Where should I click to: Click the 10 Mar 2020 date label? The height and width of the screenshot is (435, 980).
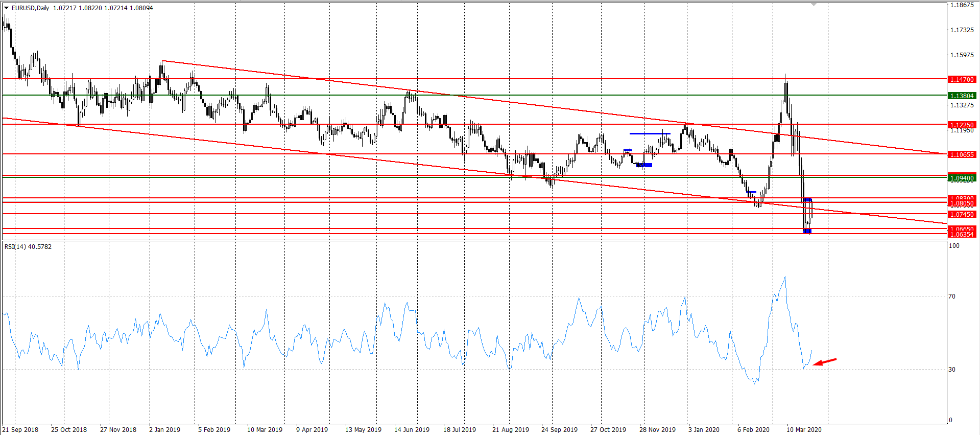tap(804, 430)
